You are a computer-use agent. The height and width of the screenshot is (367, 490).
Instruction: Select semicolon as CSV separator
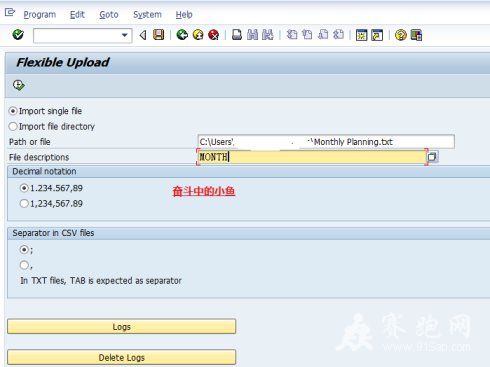coord(24,249)
